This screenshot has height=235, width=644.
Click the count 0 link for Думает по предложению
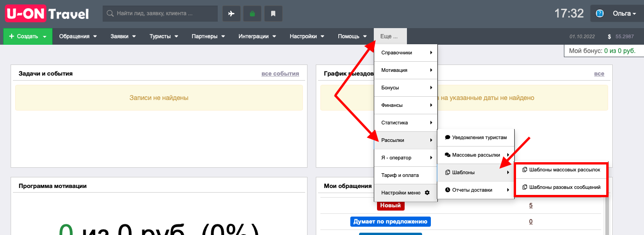tap(531, 222)
